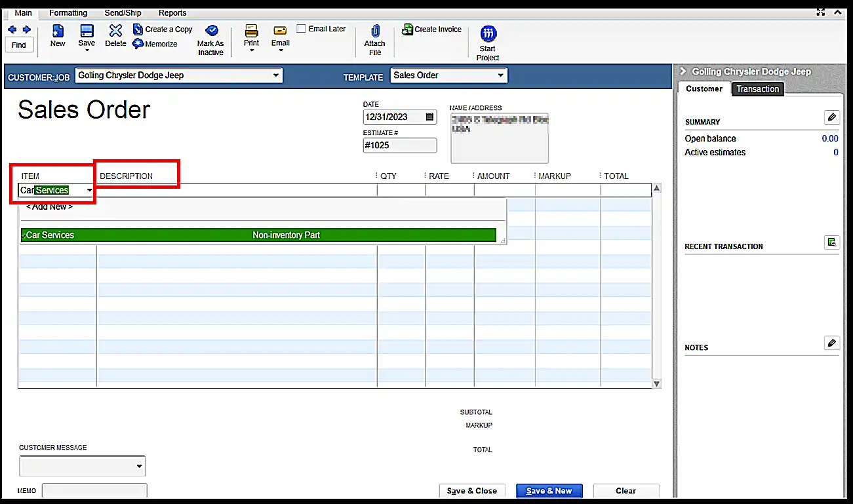Click the TOTAL column header

tap(616, 176)
